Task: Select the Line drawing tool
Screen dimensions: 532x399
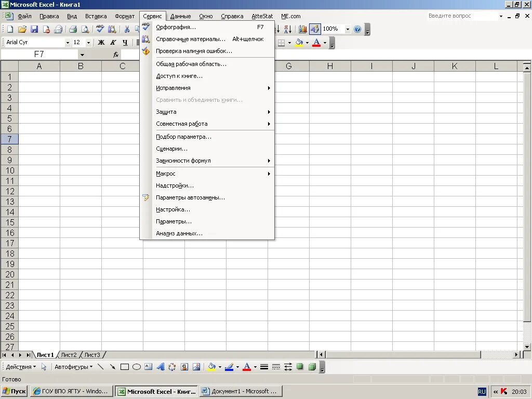Action: [x=101, y=367]
